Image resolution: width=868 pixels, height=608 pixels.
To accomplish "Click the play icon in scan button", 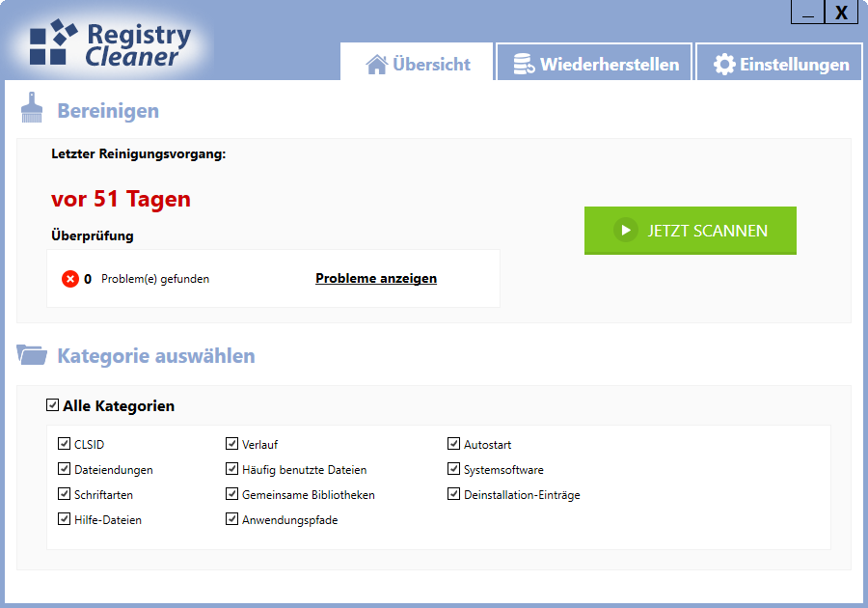I will (x=625, y=231).
